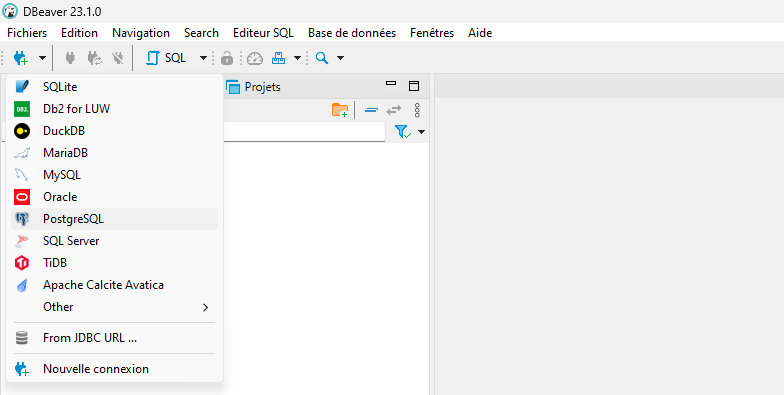Click the plug icon beside Nouvelle connexion
784x395 pixels.
[x=22, y=369]
